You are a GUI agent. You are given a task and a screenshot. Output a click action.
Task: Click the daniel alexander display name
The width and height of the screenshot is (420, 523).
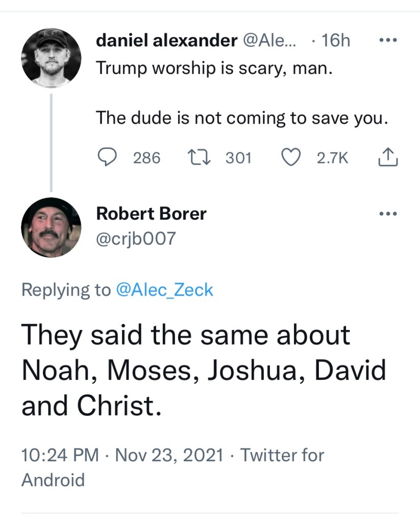pos(166,41)
